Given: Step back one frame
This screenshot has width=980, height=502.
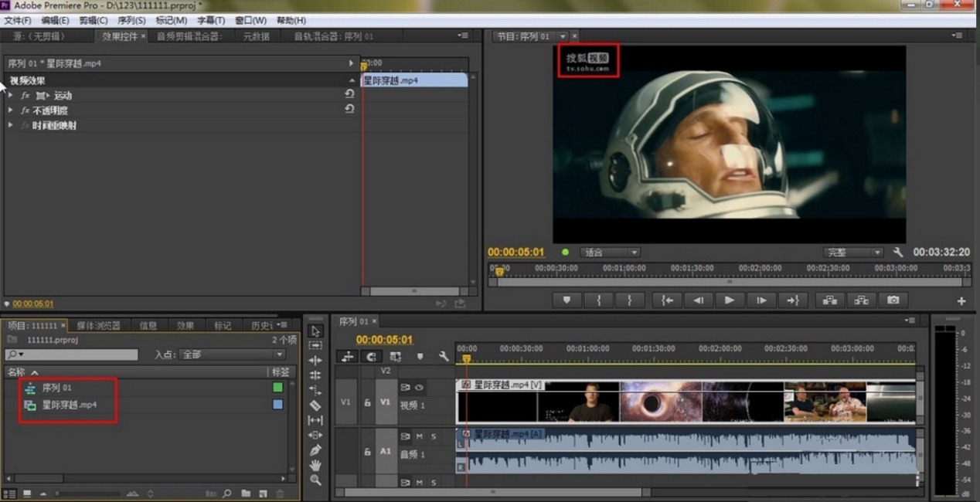Looking at the screenshot, I should (698, 300).
